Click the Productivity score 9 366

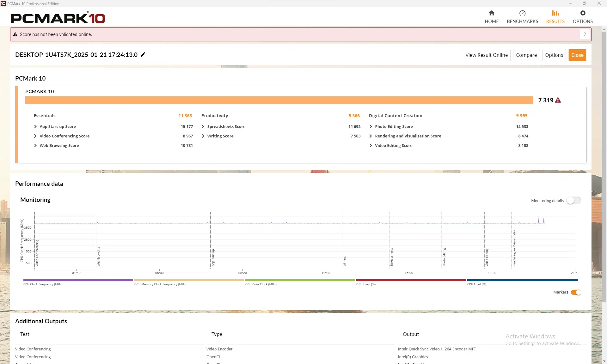tap(354, 116)
